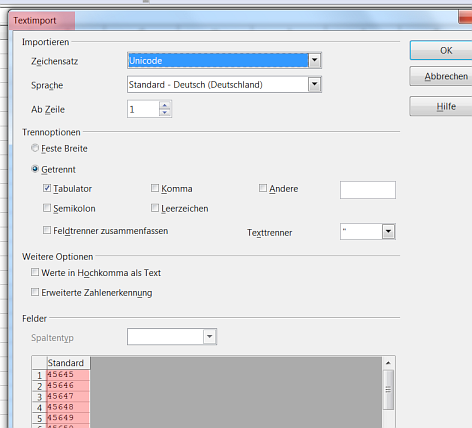Viewport: 472px width, 428px height.
Task: Click preview cell 45645
Action: 68,375
